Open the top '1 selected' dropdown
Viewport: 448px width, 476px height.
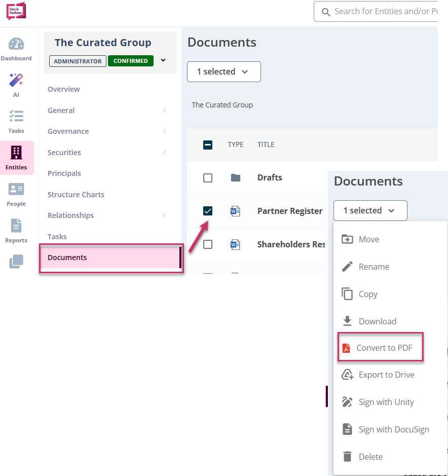tap(224, 71)
